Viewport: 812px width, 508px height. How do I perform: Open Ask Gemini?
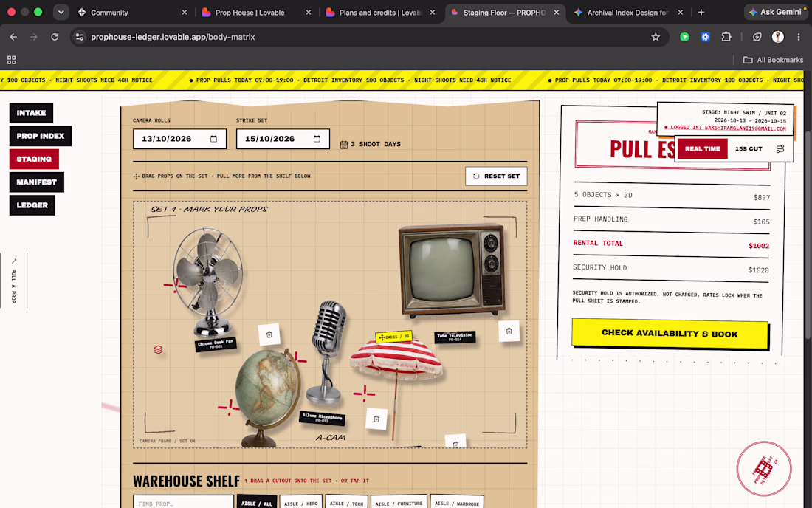tap(775, 12)
